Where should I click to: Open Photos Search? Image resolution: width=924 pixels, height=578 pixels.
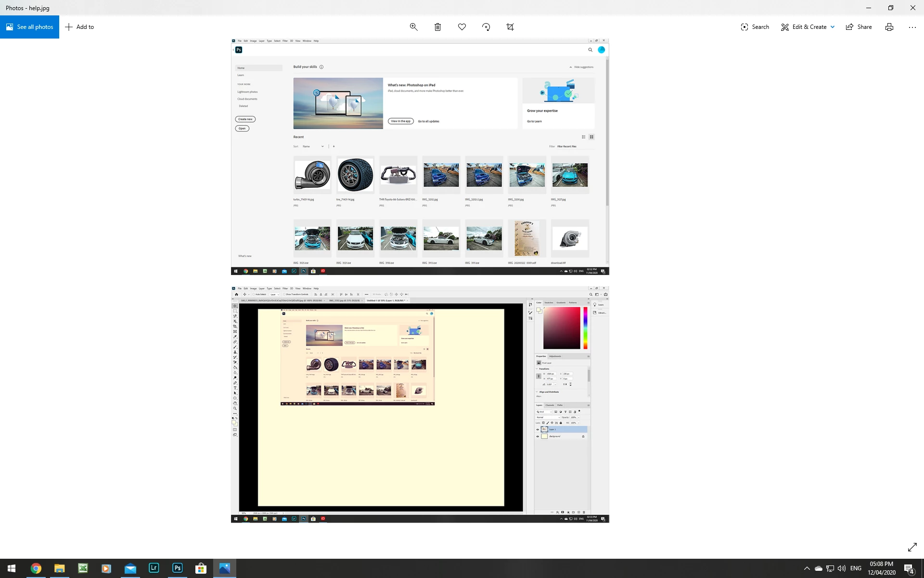coord(755,27)
